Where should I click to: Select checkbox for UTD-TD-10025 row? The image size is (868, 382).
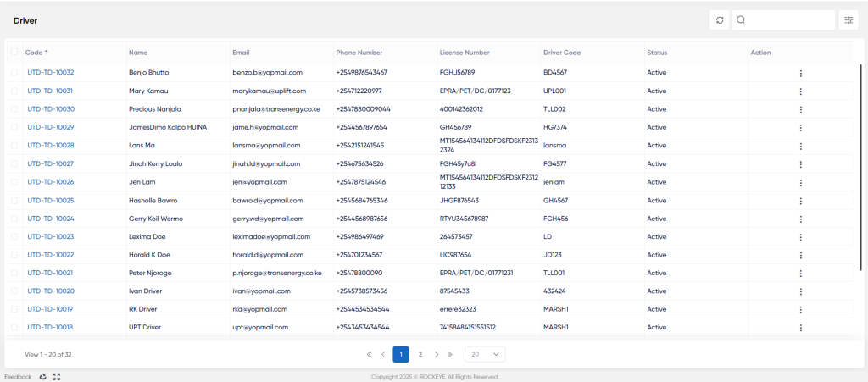point(14,200)
